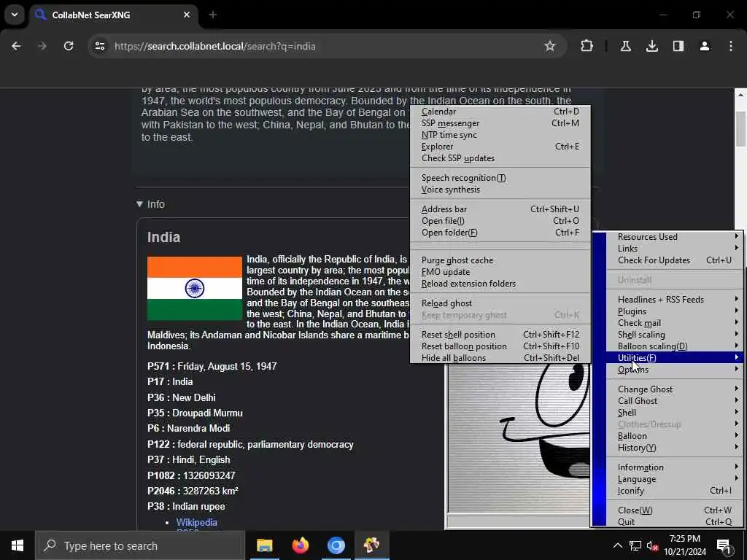The width and height of the screenshot is (747, 560).
Task: Open Call Ghost submenu
Action: [675, 401]
